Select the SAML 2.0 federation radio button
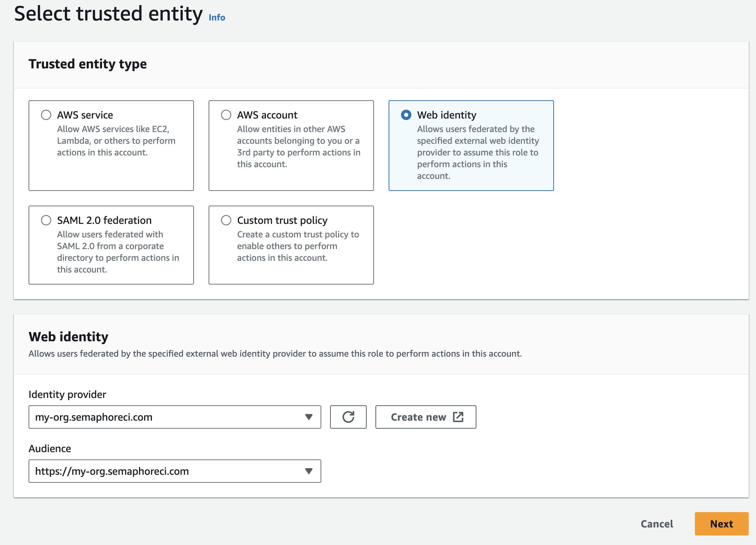Viewport: 756px width, 545px height. pyautogui.click(x=46, y=220)
